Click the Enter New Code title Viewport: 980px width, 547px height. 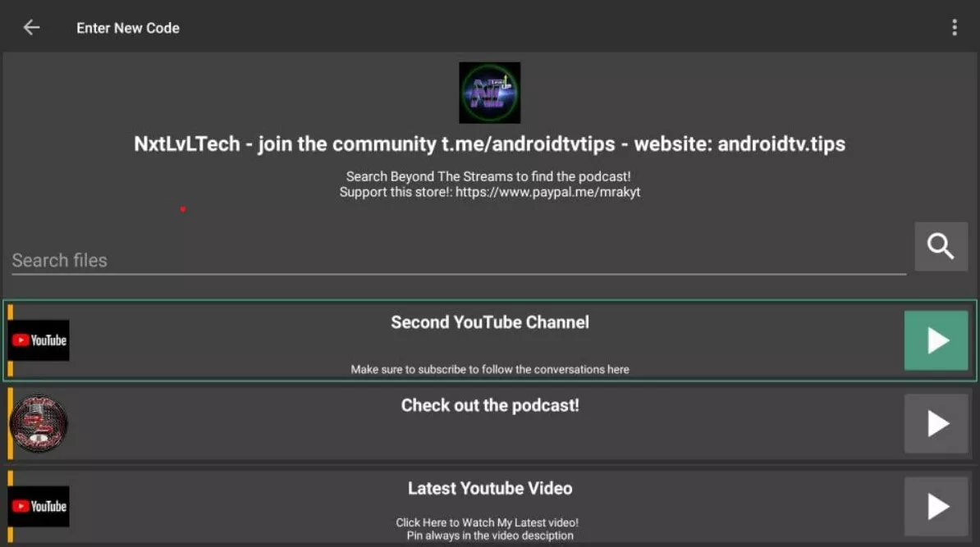(128, 28)
